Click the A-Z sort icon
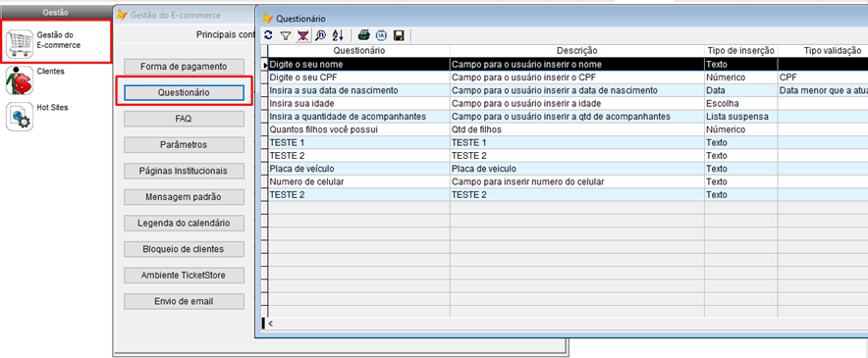This screenshot has height=358, width=868. coord(338,35)
